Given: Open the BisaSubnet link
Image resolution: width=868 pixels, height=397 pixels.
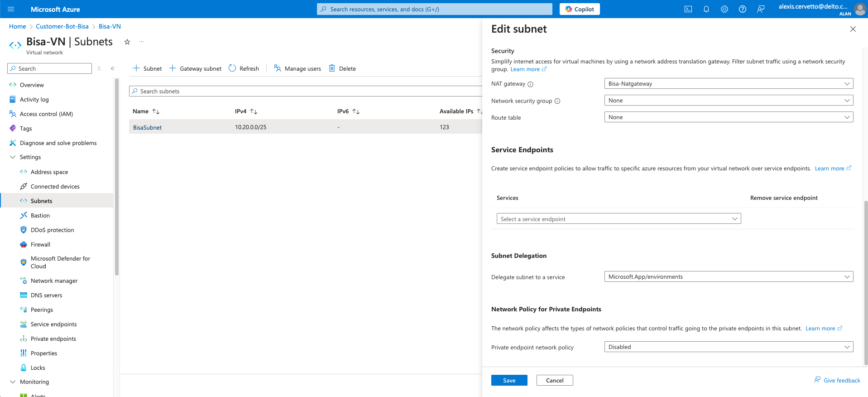Looking at the screenshot, I should tap(147, 127).
